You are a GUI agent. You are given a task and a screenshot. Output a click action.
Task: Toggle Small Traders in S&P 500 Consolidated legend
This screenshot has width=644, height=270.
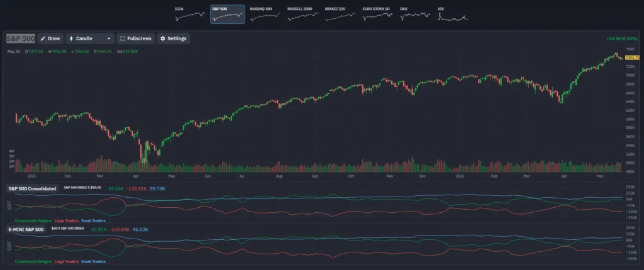tap(93, 221)
